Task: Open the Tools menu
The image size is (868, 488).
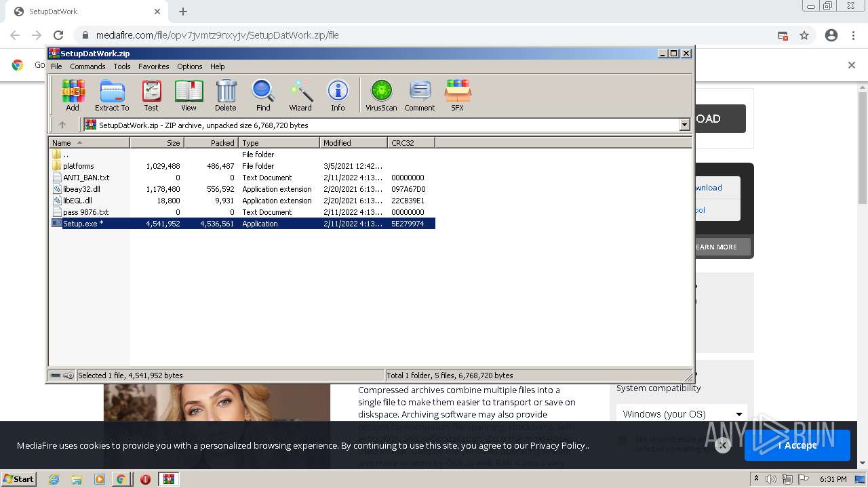Action: pyautogui.click(x=122, y=66)
